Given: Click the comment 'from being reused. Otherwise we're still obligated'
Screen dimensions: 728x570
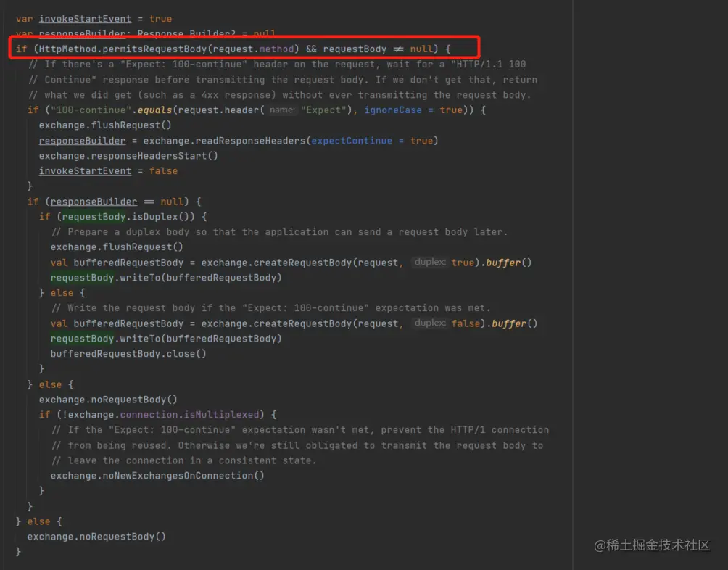Looking at the screenshot, I should tap(297, 445).
